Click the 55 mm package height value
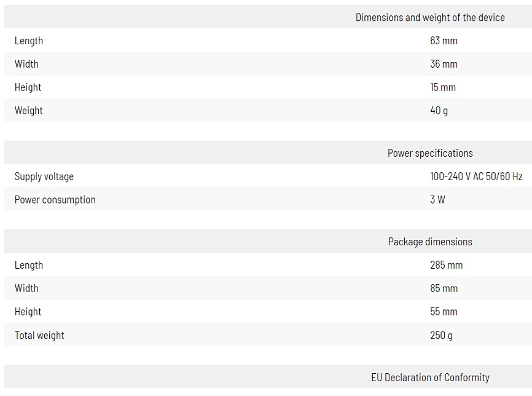The width and height of the screenshot is (532, 396). coord(444,312)
